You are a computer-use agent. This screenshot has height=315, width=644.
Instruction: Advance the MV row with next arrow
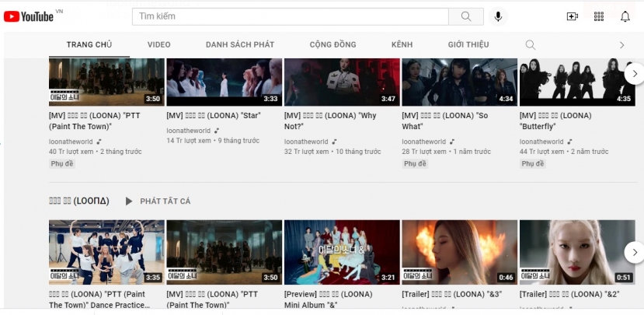(635, 74)
